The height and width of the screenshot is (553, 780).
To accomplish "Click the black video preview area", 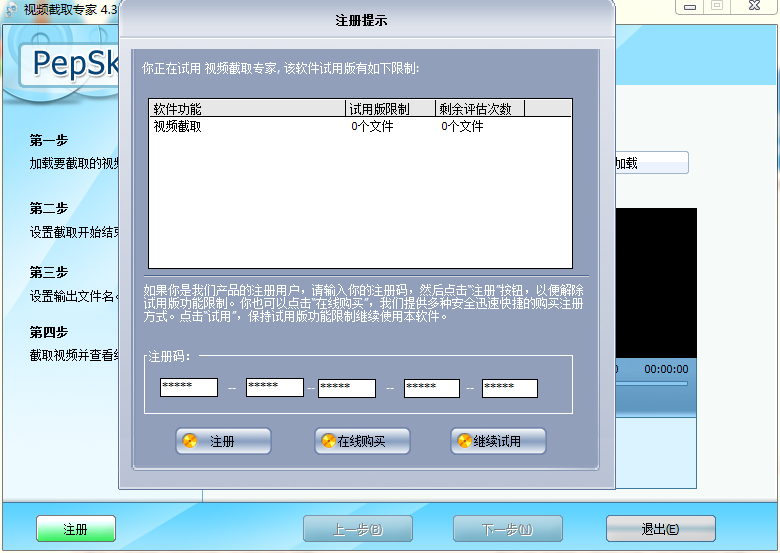I will (656, 282).
